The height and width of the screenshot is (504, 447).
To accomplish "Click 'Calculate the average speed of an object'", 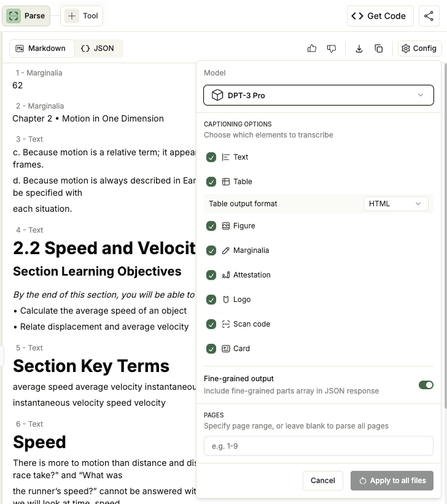I will coord(103,311).
